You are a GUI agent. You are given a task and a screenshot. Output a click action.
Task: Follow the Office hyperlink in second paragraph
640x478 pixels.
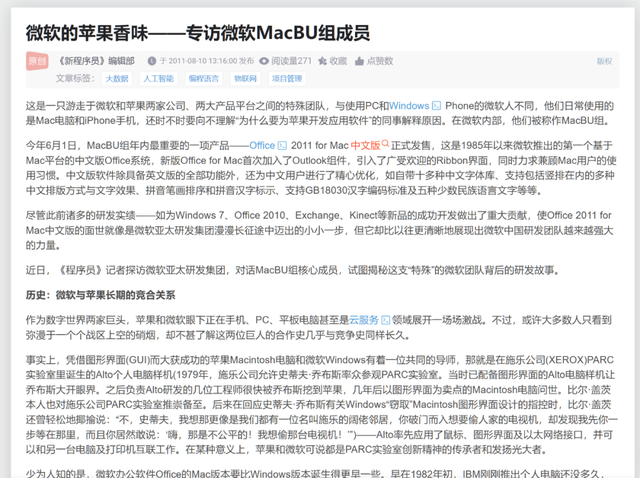[261, 145]
